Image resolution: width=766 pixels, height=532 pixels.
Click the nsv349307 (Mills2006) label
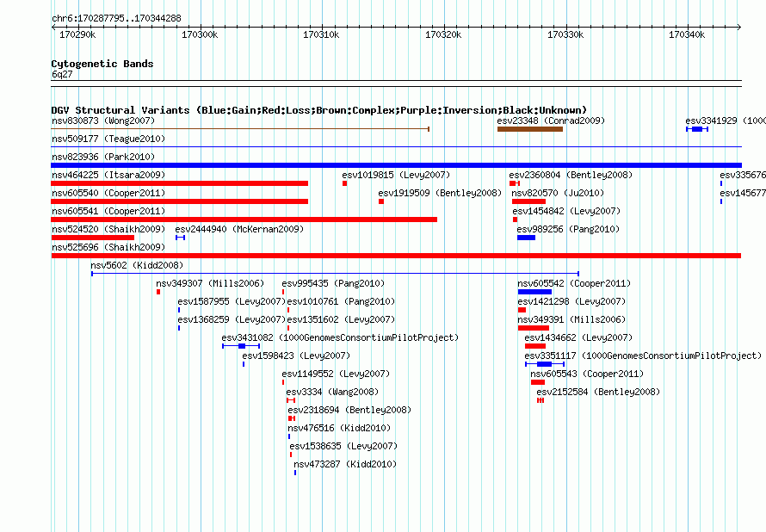pyautogui.click(x=210, y=283)
